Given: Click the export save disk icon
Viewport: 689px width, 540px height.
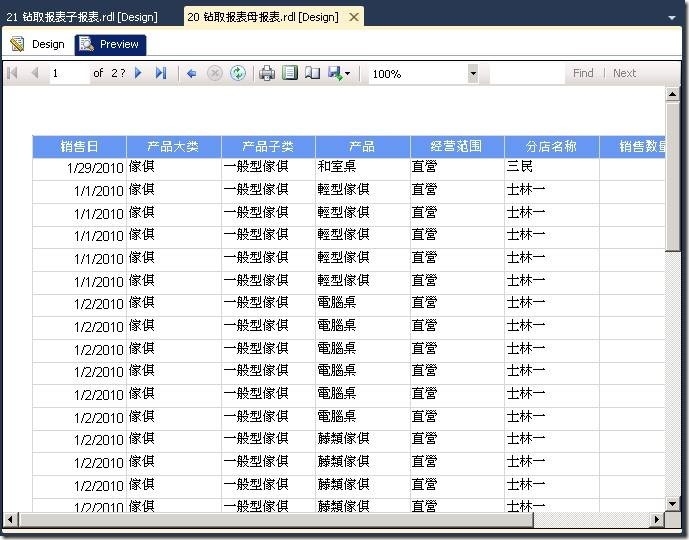Looking at the screenshot, I should tap(335, 73).
